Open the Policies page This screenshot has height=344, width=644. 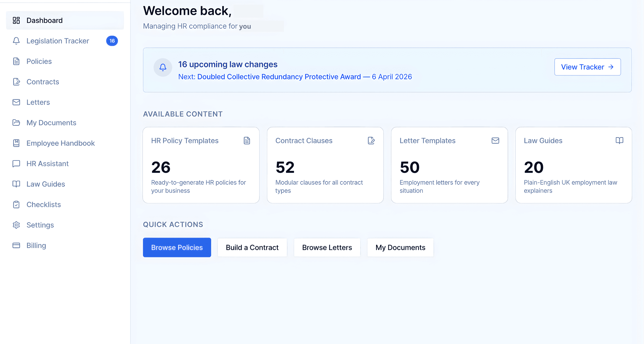tap(39, 61)
